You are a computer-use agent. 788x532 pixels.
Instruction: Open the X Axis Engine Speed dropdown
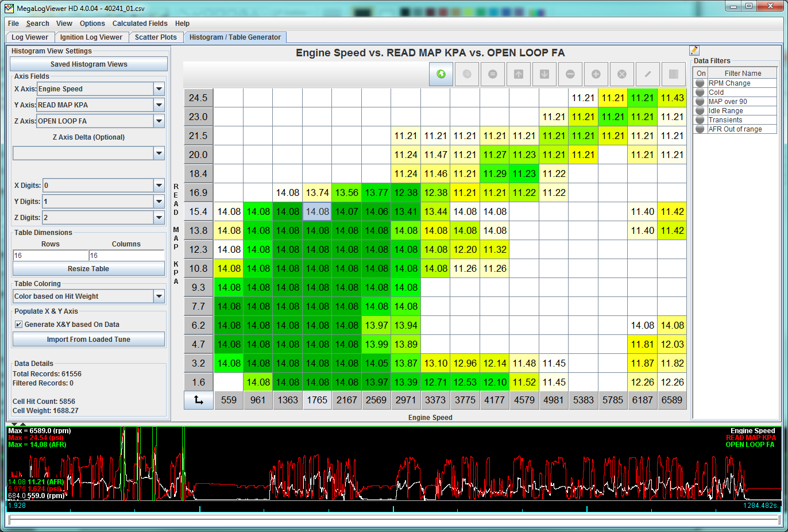click(x=159, y=89)
